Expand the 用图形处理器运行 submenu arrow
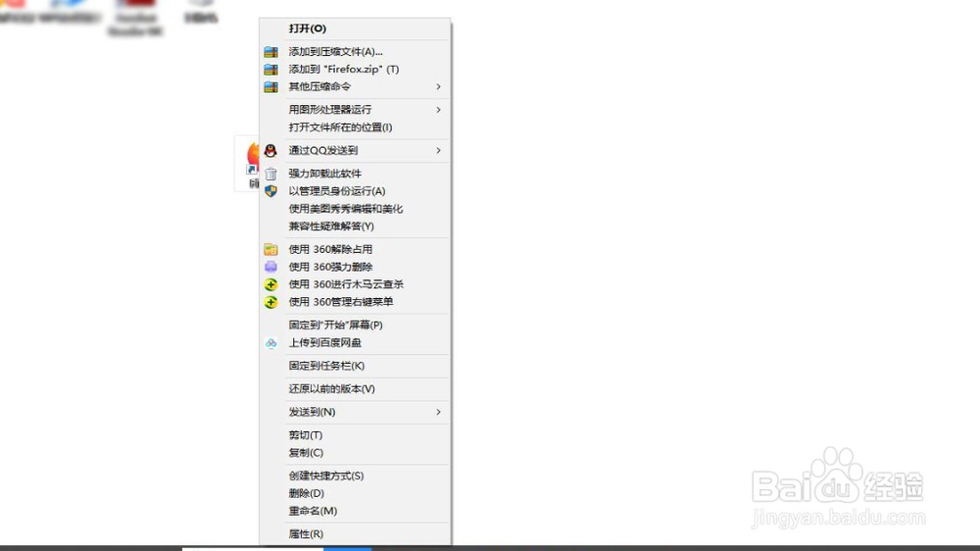This screenshot has width=980, height=551. (438, 110)
